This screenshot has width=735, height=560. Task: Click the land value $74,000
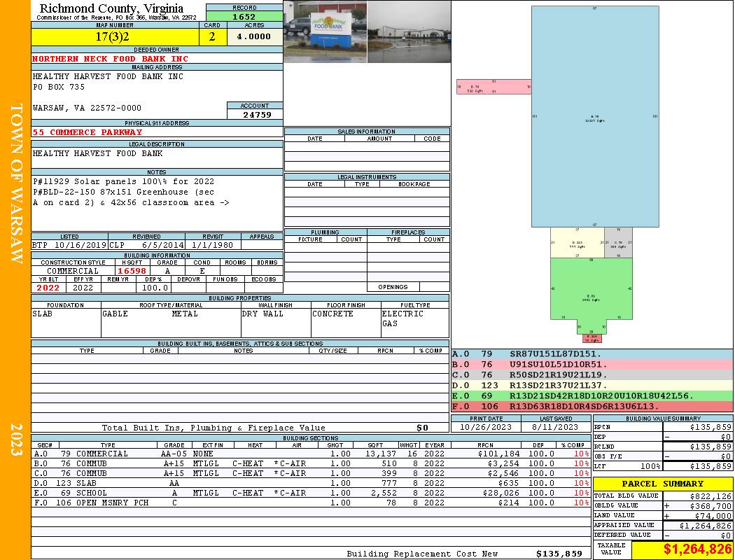click(x=713, y=515)
